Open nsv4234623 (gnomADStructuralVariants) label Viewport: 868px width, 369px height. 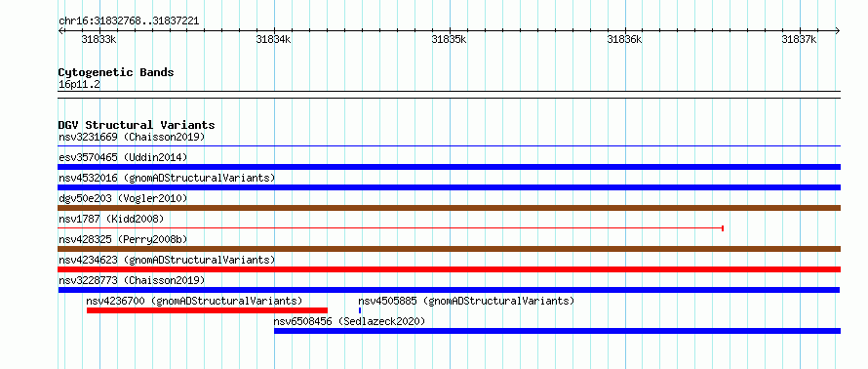[167, 260]
